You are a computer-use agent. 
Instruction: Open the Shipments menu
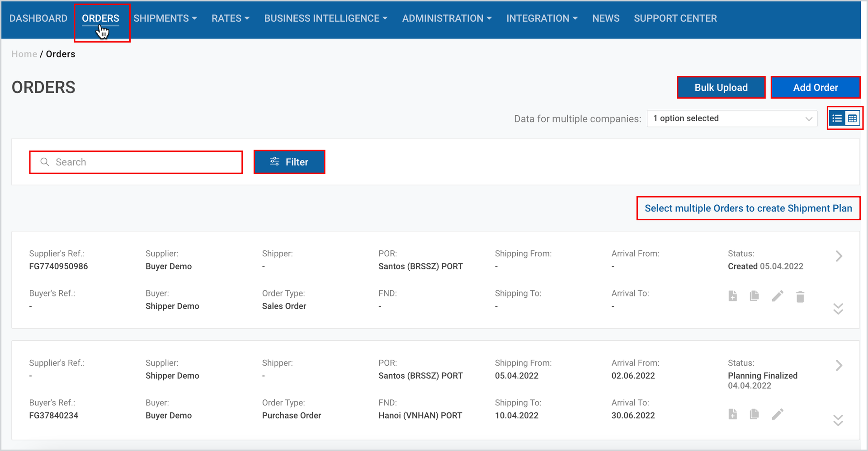165,19
